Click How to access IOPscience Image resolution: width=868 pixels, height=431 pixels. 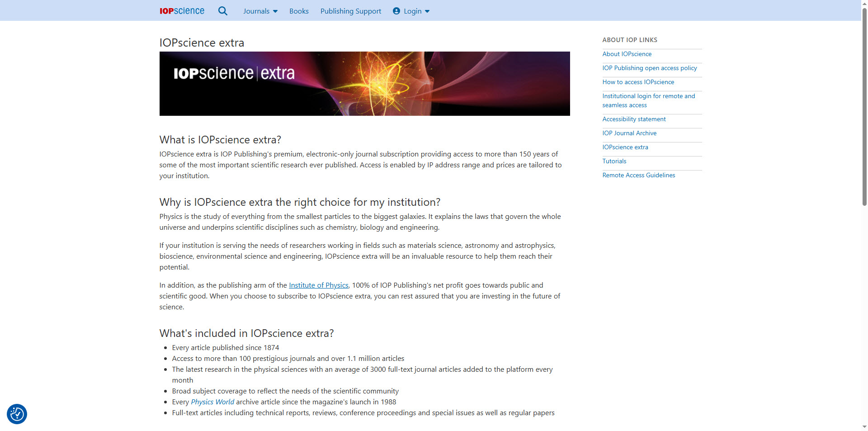click(x=638, y=82)
